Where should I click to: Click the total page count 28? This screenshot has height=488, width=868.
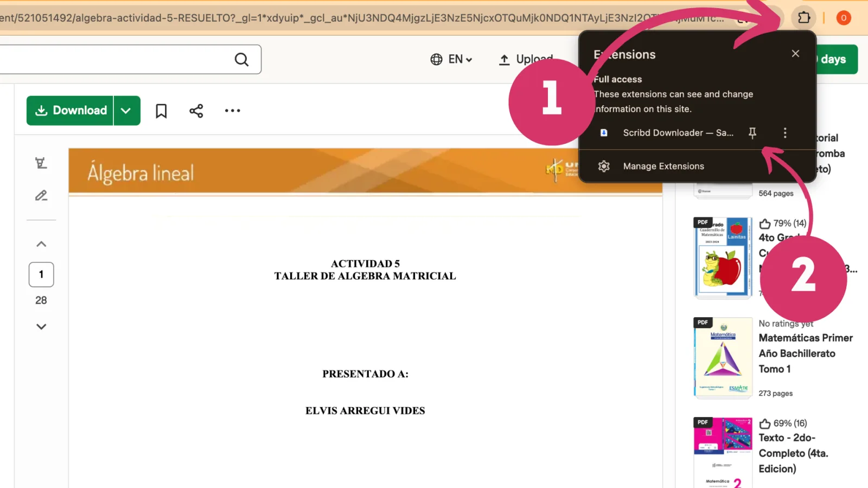[x=41, y=300]
